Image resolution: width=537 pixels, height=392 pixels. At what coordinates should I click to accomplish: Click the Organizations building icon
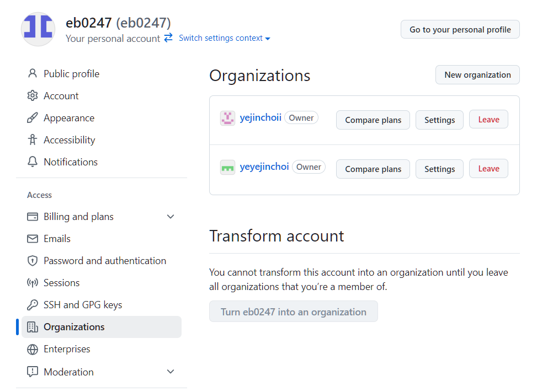point(33,326)
